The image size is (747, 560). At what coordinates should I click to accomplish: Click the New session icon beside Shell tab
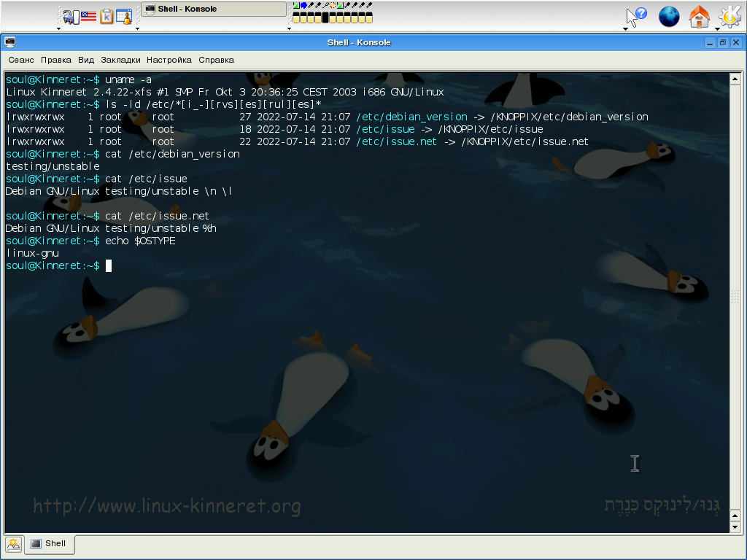point(13,544)
